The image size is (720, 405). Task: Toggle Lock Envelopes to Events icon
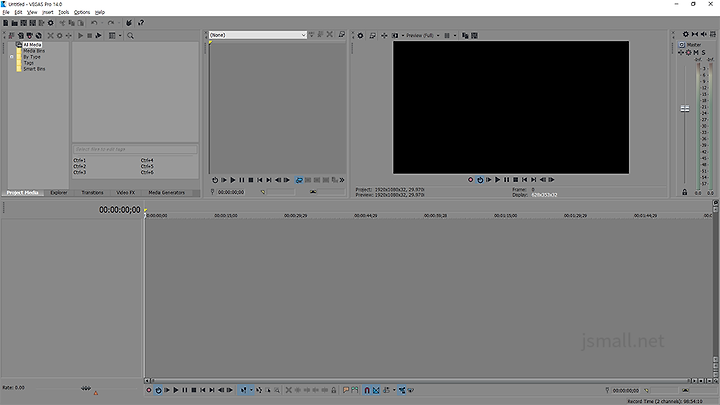tap(402, 390)
